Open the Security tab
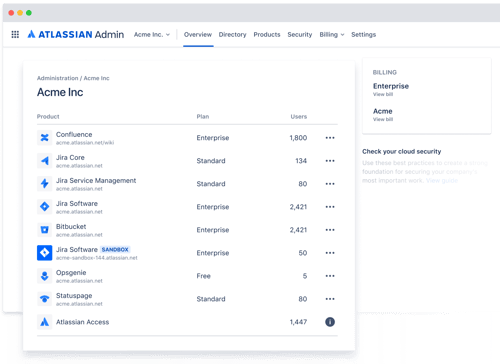This screenshot has width=500, height=364. point(300,34)
